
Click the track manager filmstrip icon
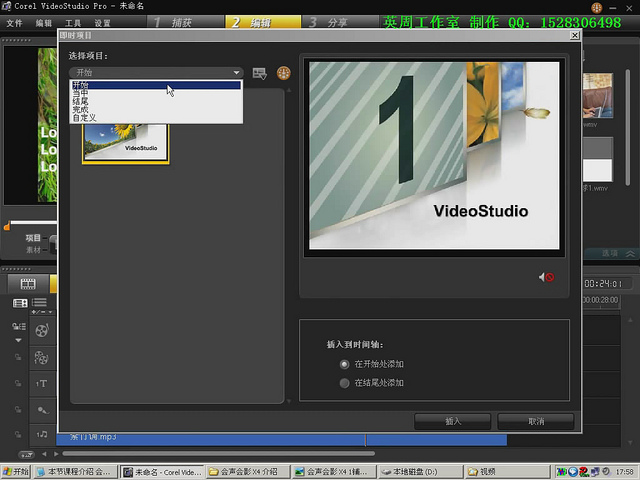pos(20,303)
